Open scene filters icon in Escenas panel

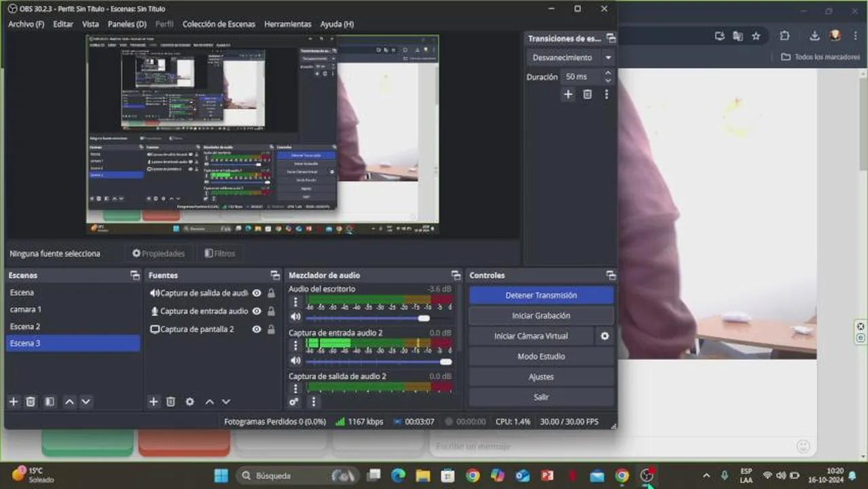pyautogui.click(x=50, y=401)
